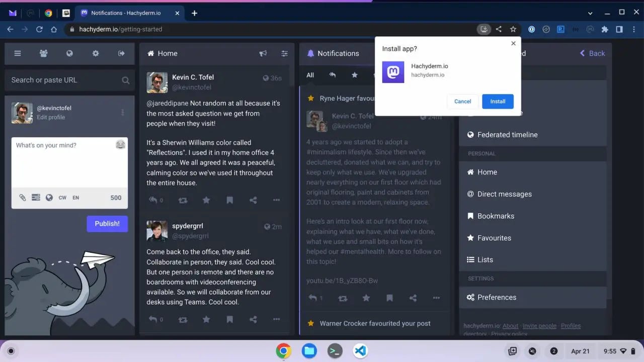Viewport: 644px width, 362px height.
Task: Filter notifications by mentions reply icon
Action: tap(333, 75)
